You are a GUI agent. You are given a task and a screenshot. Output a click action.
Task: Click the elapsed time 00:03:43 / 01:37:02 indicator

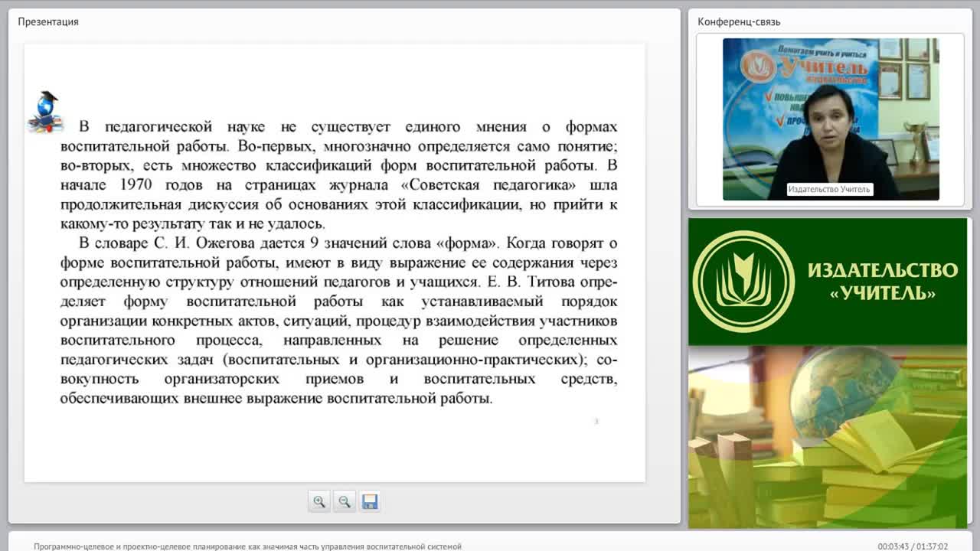[913, 546]
